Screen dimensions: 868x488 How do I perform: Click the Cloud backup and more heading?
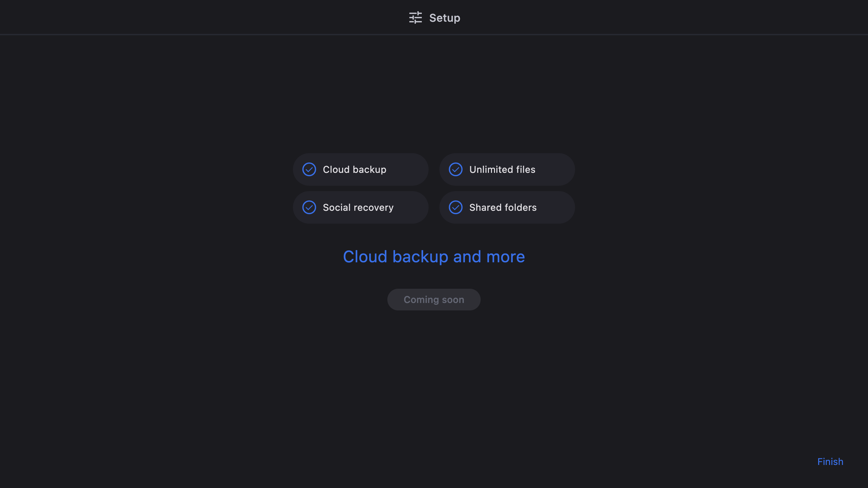(x=434, y=257)
